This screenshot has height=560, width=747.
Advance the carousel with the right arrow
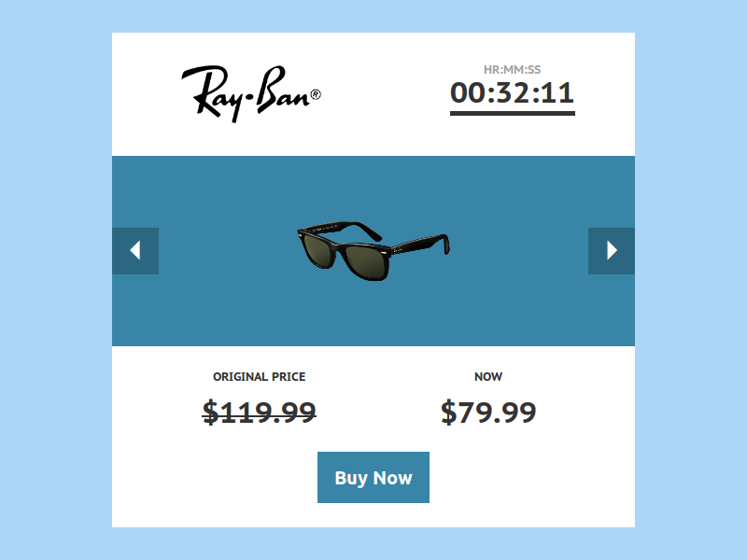coord(612,250)
